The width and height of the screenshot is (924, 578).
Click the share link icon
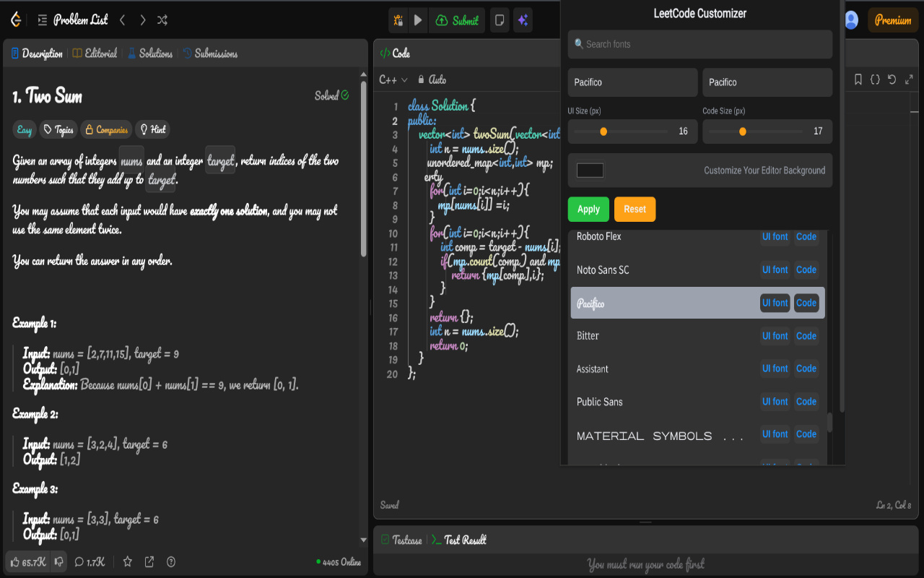[x=149, y=561]
